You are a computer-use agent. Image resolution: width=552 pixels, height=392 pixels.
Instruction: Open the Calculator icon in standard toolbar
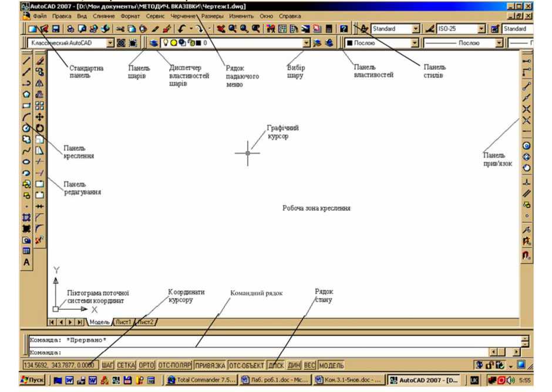(x=329, y=29)
